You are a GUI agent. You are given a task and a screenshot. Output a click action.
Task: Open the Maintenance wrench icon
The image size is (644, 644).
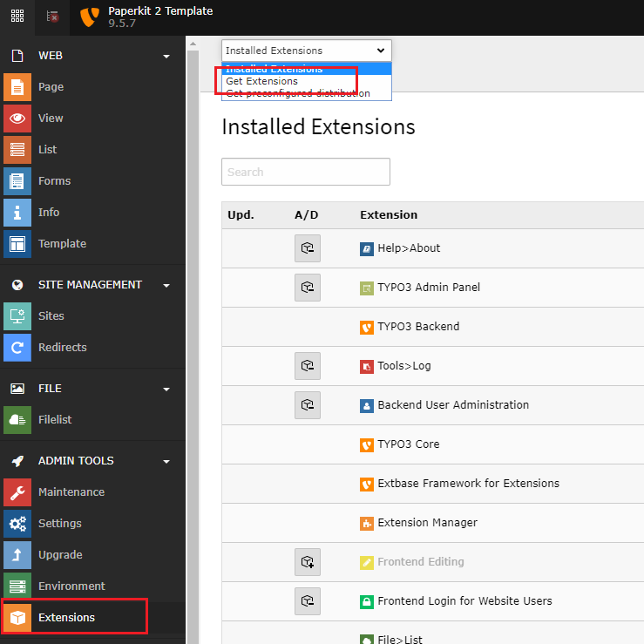[x=17, y=492]
